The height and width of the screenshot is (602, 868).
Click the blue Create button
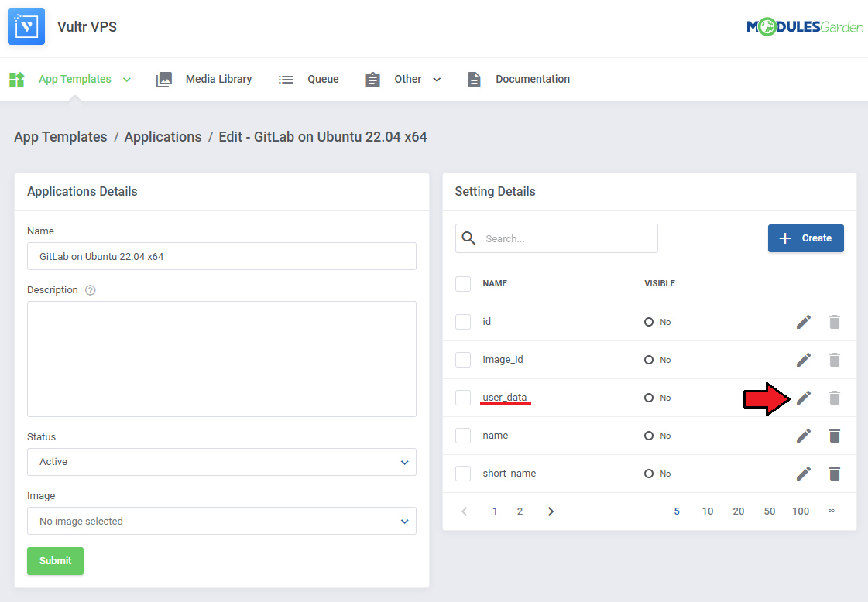(805, 238)
